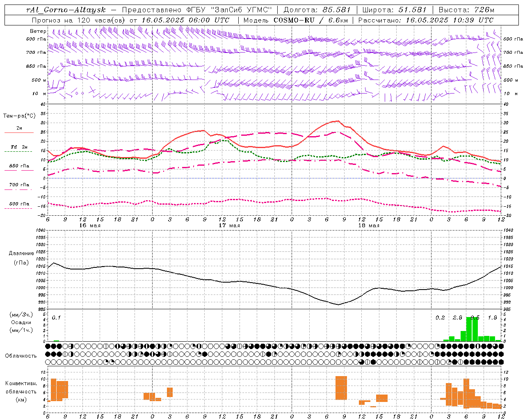Click the 'Осадки' precipitation label

click(x=21, y=322)
